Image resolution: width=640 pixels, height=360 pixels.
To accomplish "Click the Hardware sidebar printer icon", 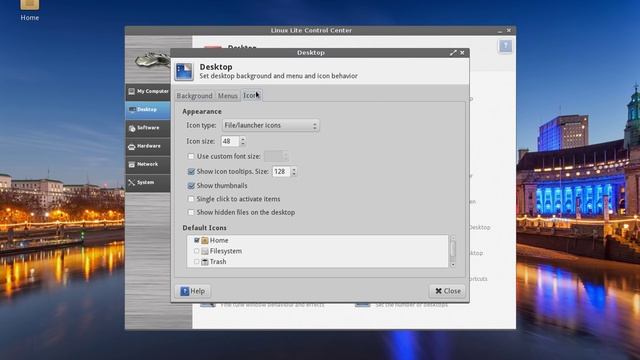I will point(131,147).
